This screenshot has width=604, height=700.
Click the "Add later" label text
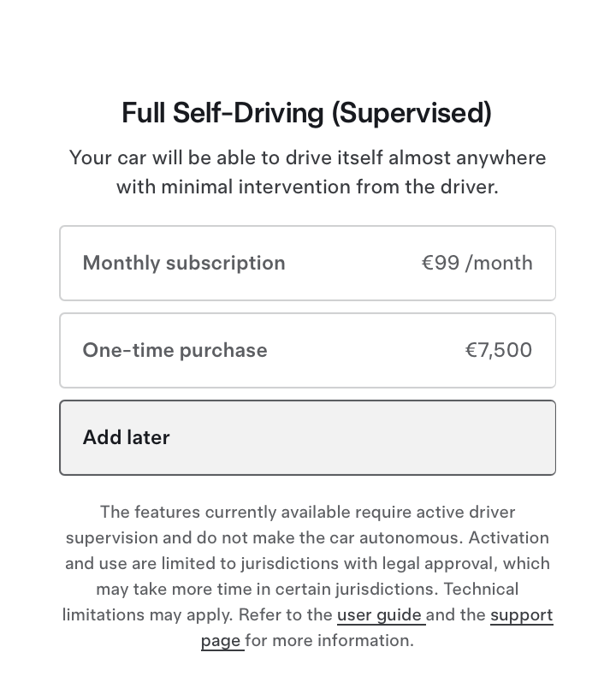pyautogui.click(x=126, y=438)
